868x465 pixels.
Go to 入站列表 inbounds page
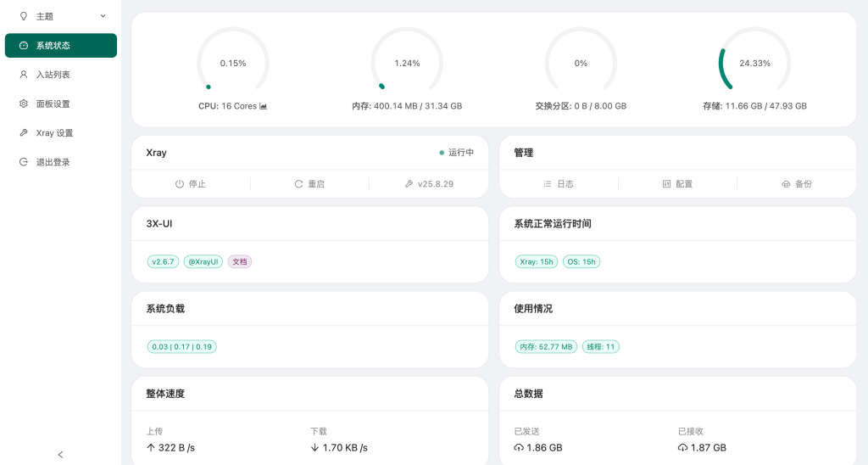(53, 75)
